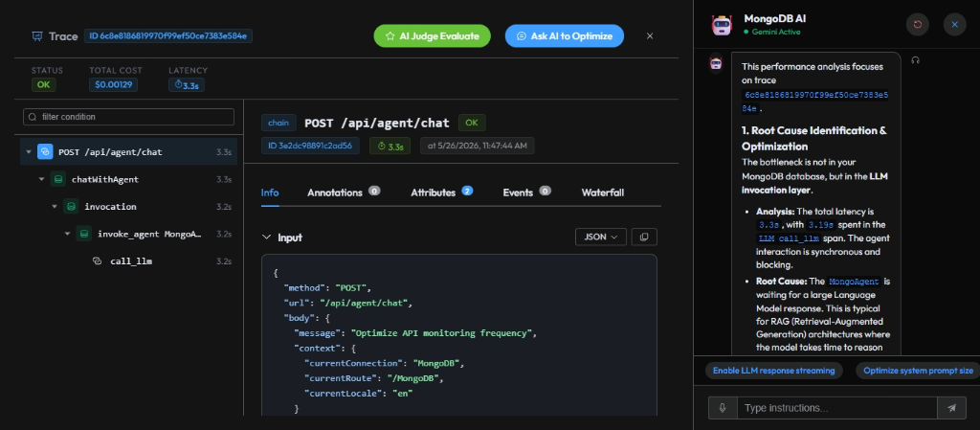The width and height of the screenshot is (980, 430).
Task: Click the green icon beside chatWithAgent
Action: 58,179
